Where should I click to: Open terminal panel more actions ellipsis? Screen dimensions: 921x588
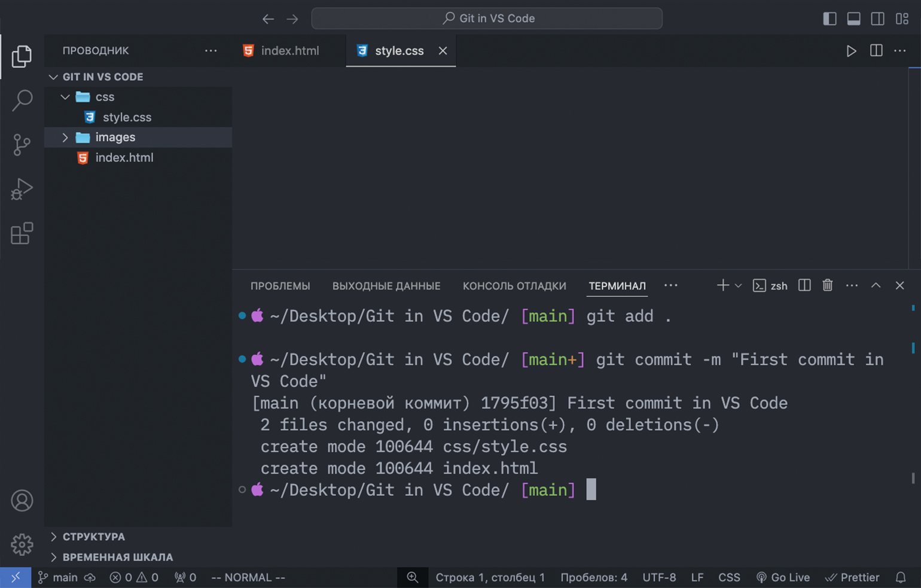click(x=852, y=285)
